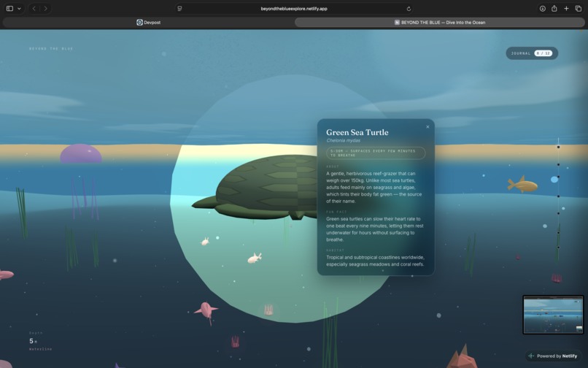588x368 pixels.
Task: Click the habitat text about tropical coastlines
Action: tap(375, 261)
